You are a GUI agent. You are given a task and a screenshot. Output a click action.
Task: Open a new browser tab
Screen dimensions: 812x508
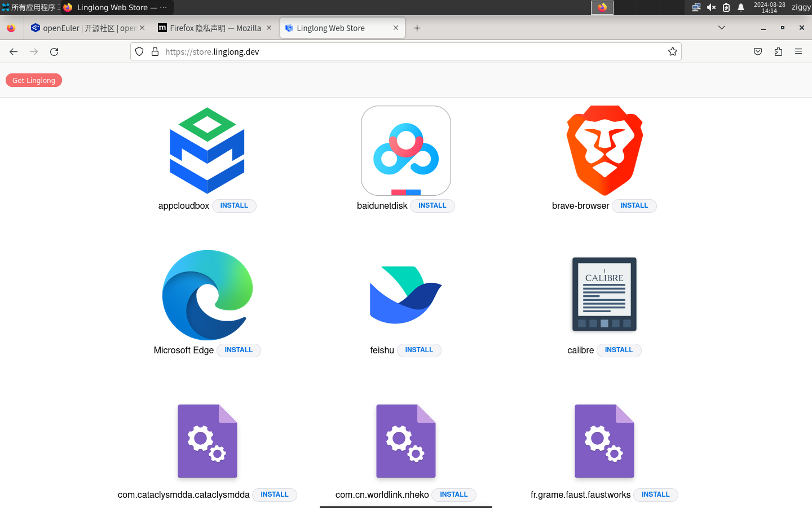click(417, 28)
